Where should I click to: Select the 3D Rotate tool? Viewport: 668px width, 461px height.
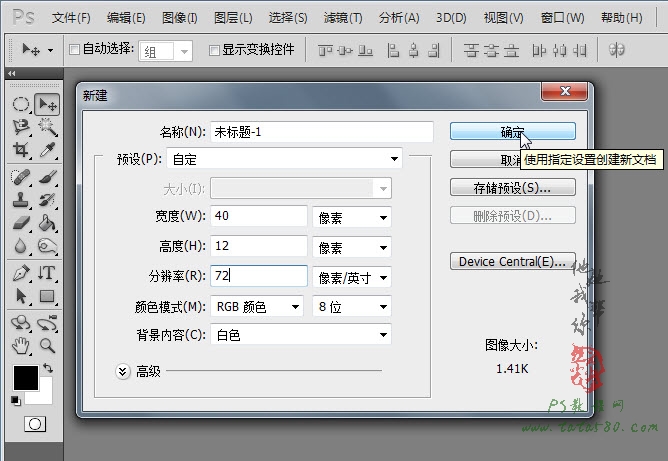tap(20, 323)
